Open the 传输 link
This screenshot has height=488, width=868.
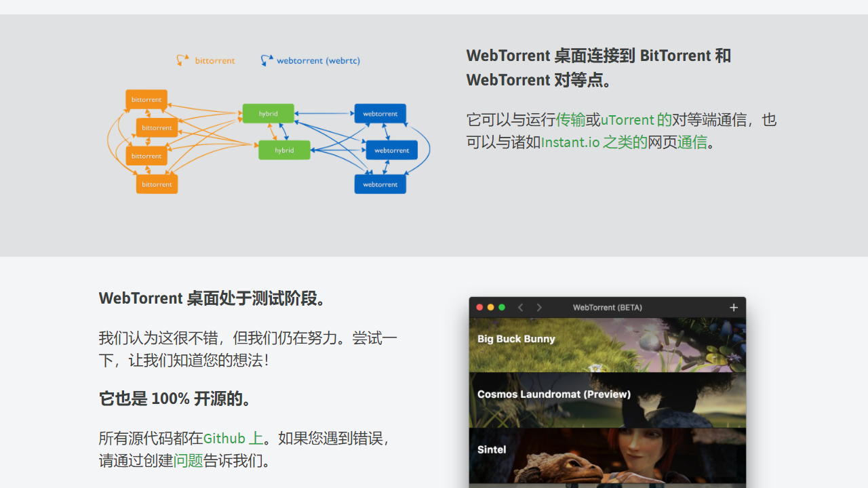[571, 119]
